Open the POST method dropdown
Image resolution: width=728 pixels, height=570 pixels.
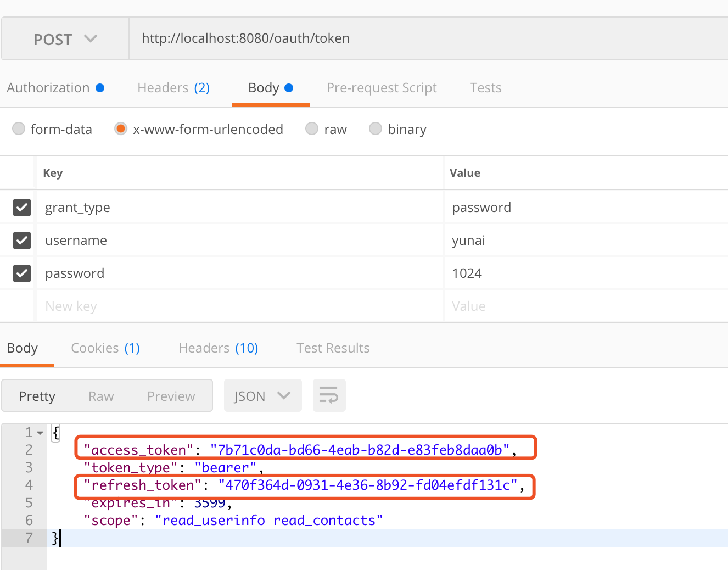pos(65,39)
